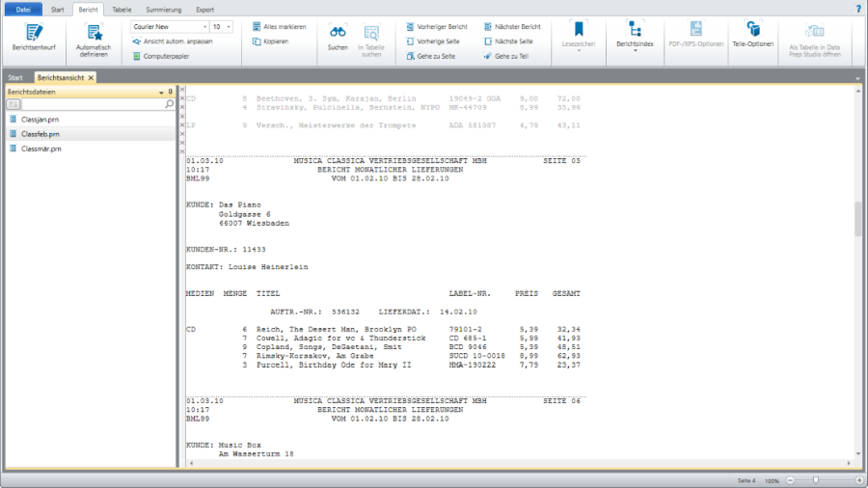868x488 pixels.
Task: Click In Tabelle suchen icon
Action: click(x=371, y=41)
